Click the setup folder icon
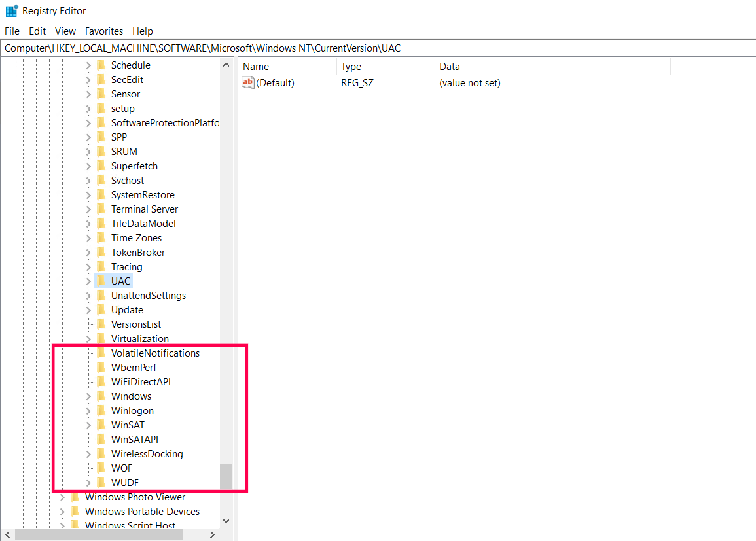Screen dimensions: 756x541 101,109
